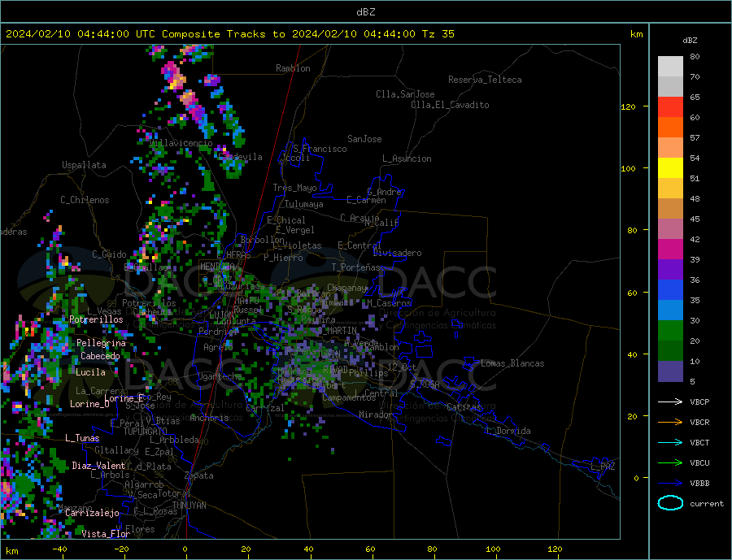732x560 pixels.
Task: Click the L_Tunas map label
Action: [82, 438]
